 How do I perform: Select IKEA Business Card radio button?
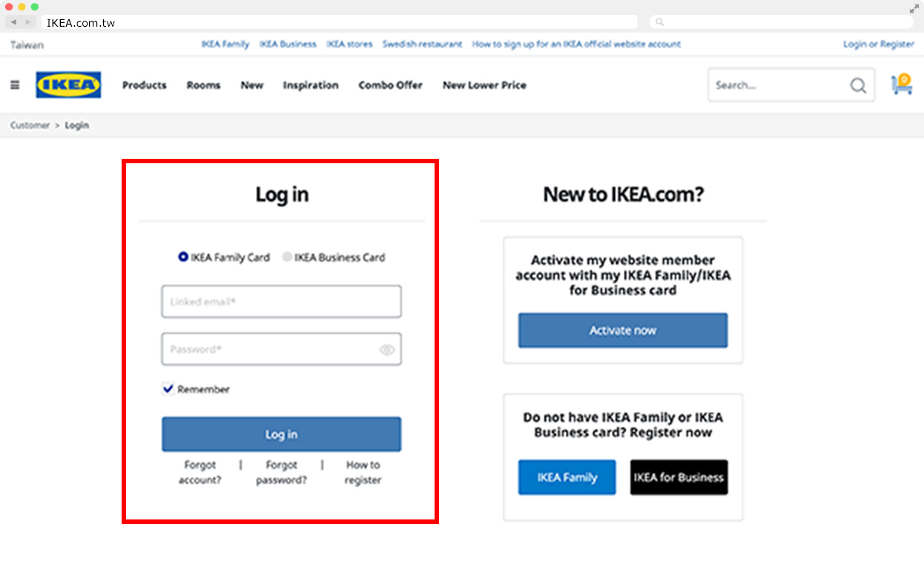point(287,257)
